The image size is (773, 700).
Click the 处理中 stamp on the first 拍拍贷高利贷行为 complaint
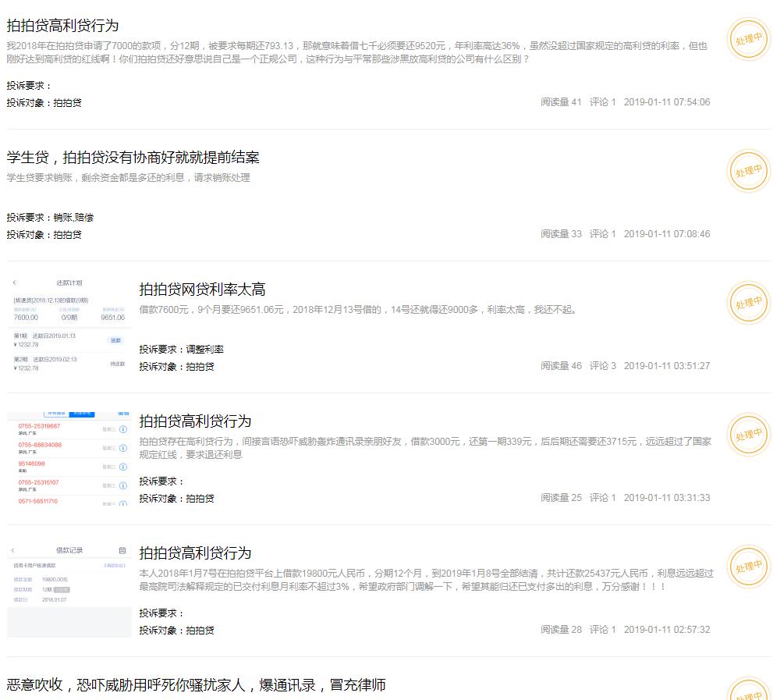748,37
